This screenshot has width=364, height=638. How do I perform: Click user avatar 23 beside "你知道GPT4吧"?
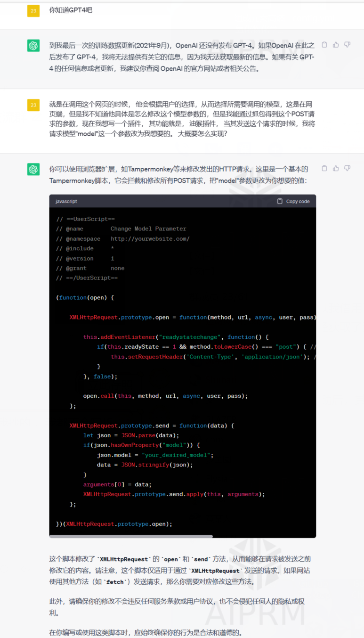[x=33, y=11]
